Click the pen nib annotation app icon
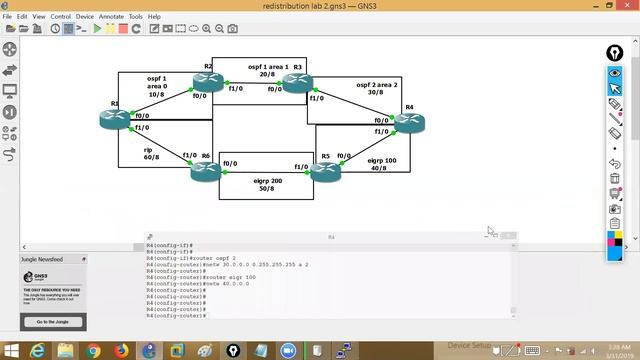640x360 pixels. click(614, 53)
